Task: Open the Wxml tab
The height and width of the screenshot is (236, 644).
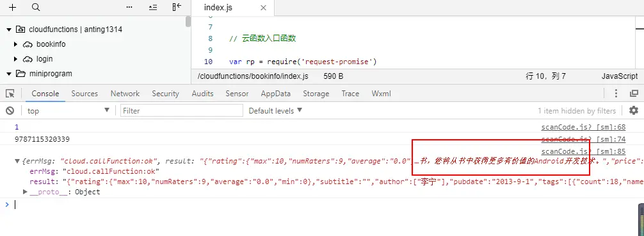Action: (381, 94)
